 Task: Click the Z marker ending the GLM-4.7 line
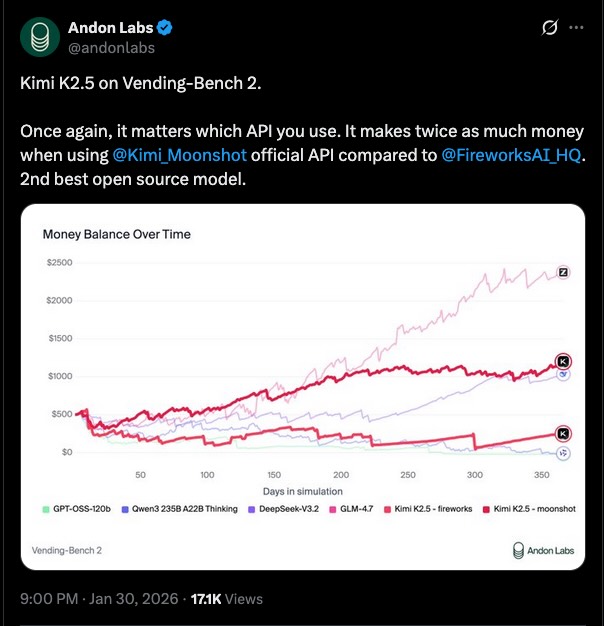pos(563,271)
